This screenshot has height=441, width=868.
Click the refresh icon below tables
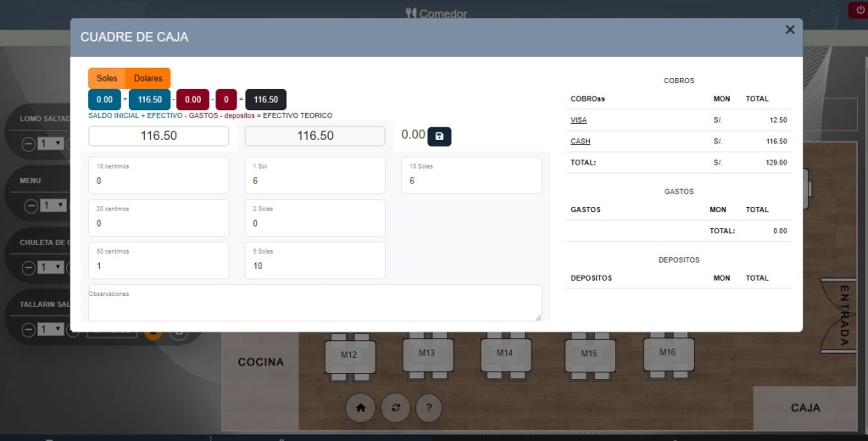click(395, 408)
